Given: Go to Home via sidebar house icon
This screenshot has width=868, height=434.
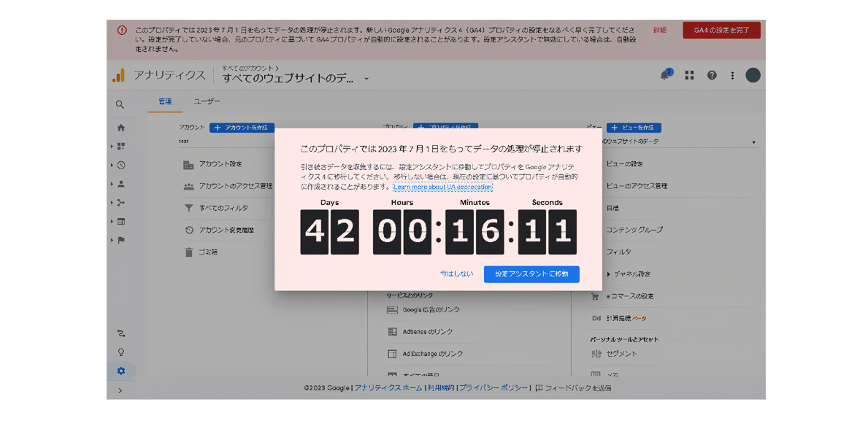Looking at the screenshot, I should pyautogui.click(x=121, y=128).
